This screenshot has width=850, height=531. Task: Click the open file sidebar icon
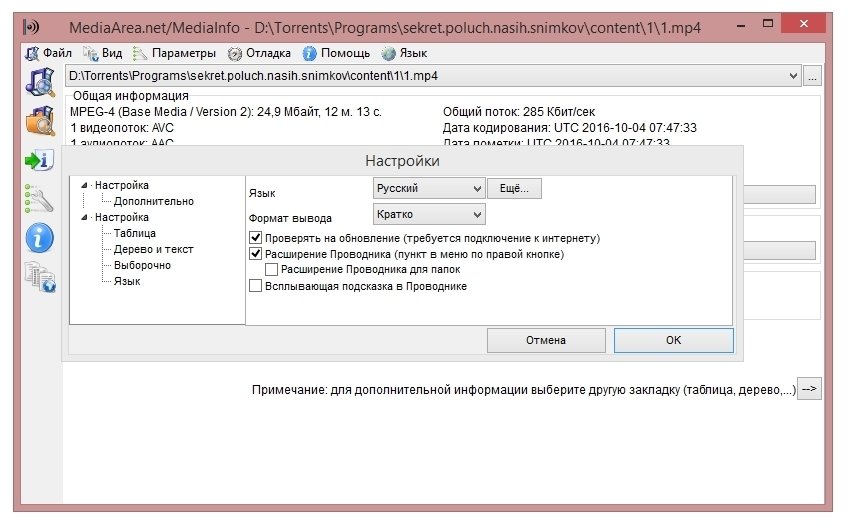[x=39, y=82]
